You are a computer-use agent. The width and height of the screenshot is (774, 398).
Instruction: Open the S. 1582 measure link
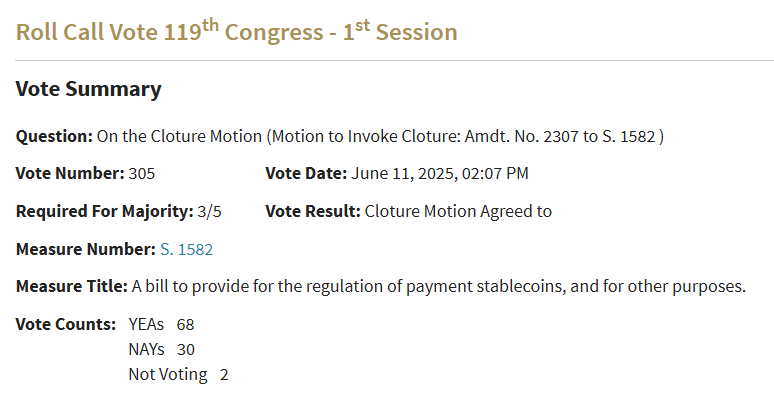(187, 249)
